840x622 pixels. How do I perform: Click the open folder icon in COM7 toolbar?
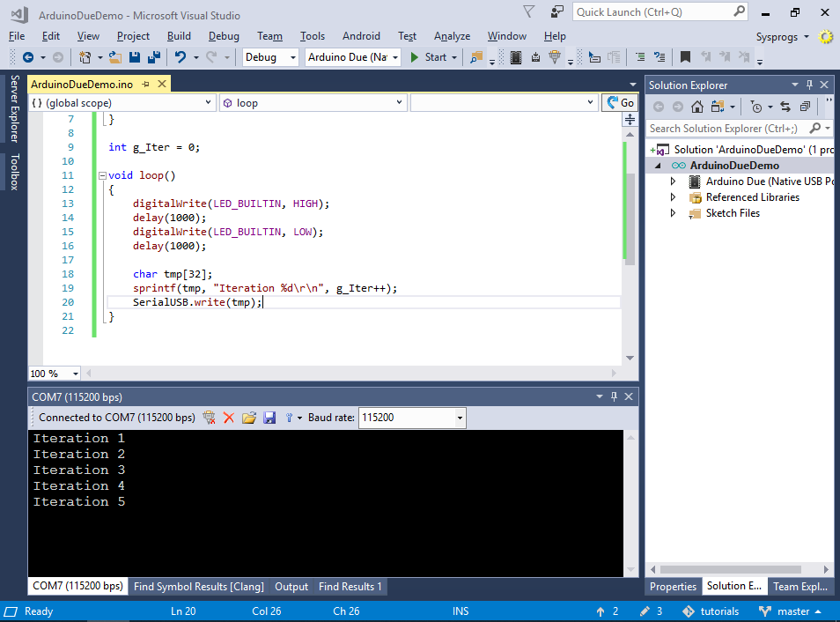click(x=249, y=418)
